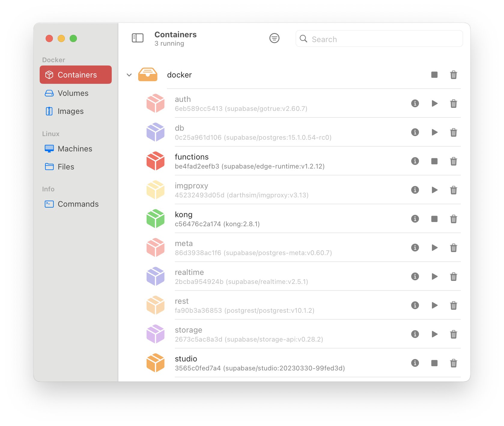Delete the db container
This screenshot has width=504, height=426.
[454, 132]
